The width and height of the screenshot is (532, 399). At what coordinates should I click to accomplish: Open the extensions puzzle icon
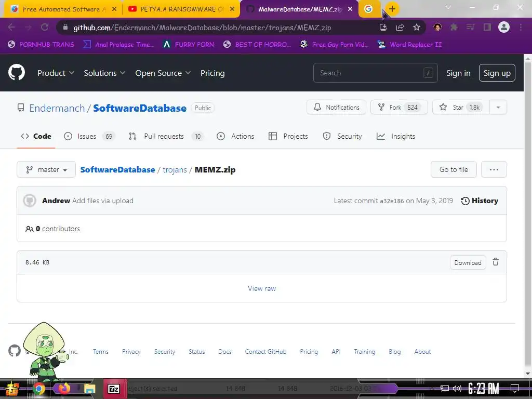454,27
